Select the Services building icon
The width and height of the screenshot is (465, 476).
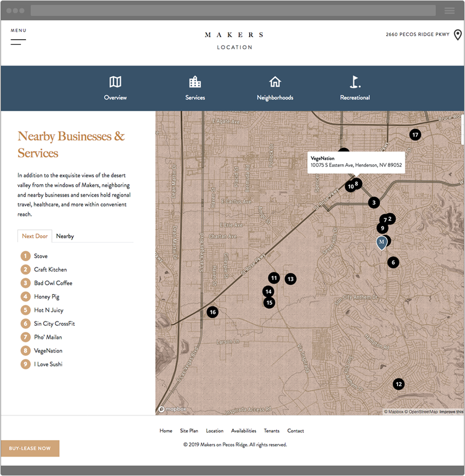tap(195, 82)
